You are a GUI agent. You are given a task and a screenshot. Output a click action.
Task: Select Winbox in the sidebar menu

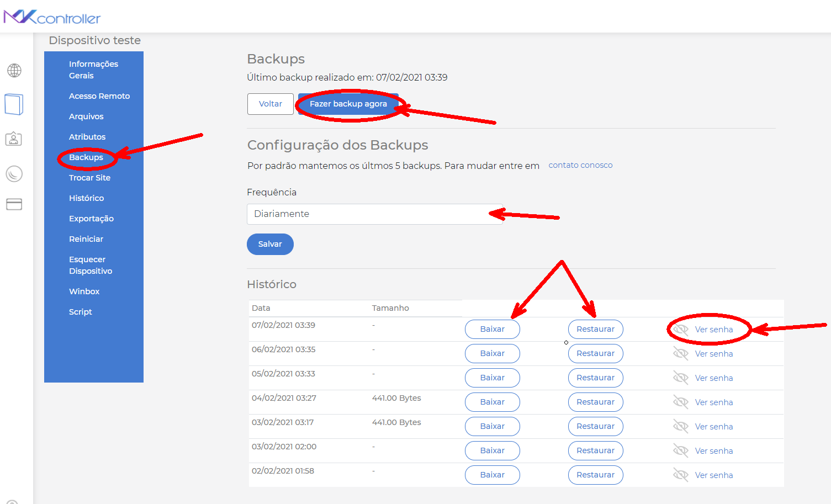84,291
